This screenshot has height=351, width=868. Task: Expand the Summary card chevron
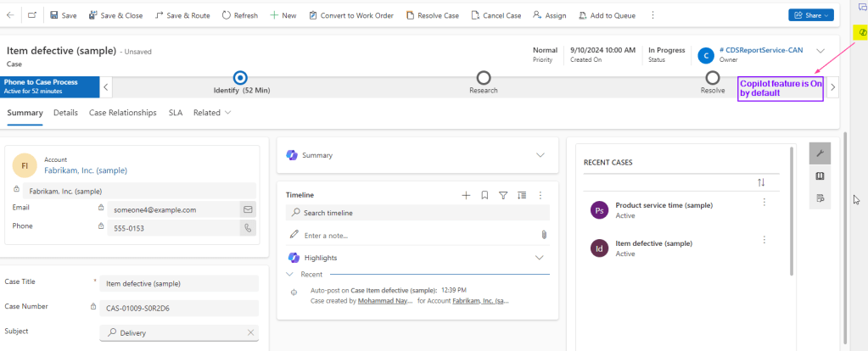pyautogui.click(x=540, y=155)
